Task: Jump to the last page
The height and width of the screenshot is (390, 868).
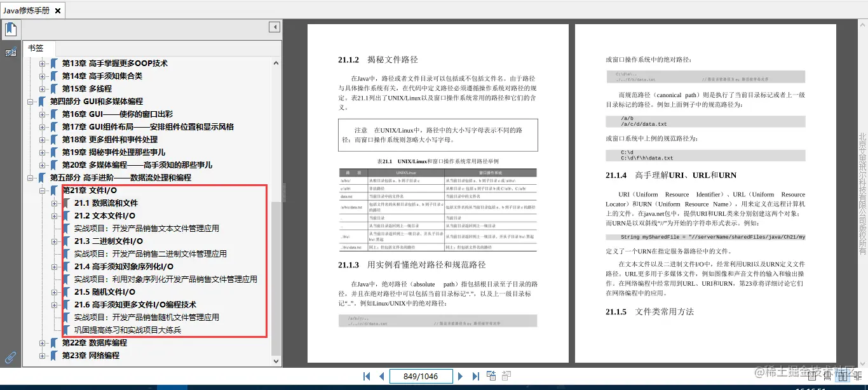Action: 475,376
